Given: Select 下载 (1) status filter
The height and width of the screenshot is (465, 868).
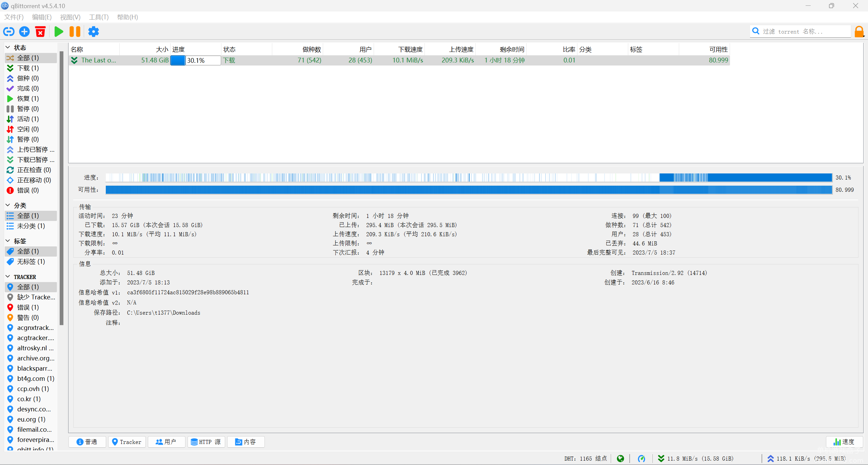Looking at the screenshot, I should click(x=31, y=68).
